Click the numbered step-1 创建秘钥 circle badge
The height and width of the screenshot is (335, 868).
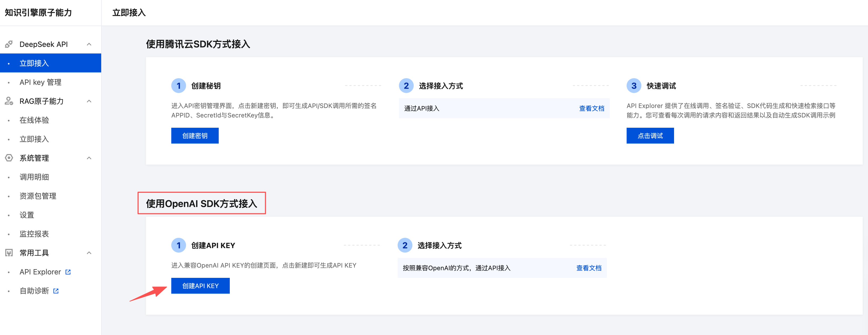[x=179, y=86]
